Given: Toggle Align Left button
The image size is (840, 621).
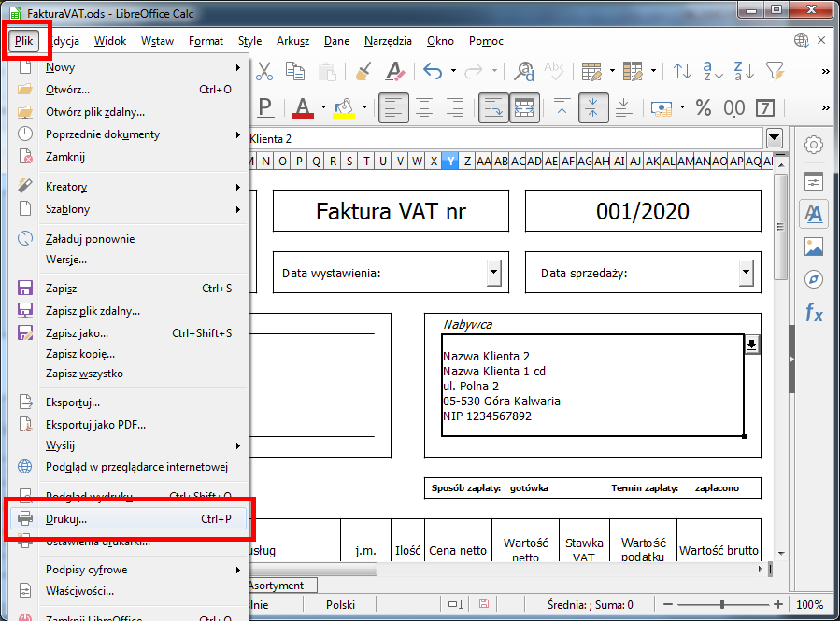Looking at the screenshot, I should coord(393,107).
